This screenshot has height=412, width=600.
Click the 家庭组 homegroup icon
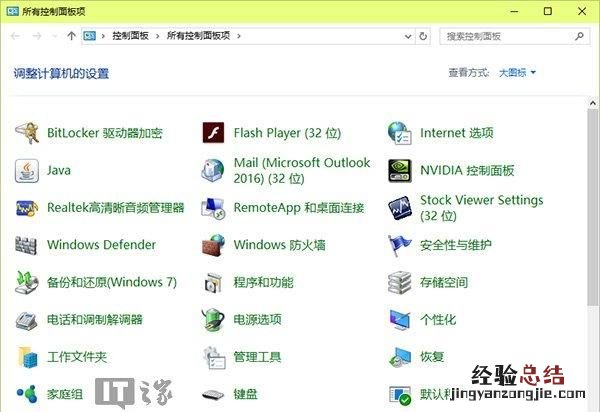(x=27, y=394)
